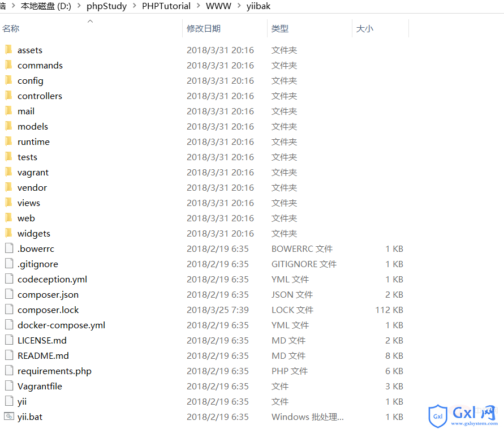Screen dimensions: 504x429
Task: Expand breadcrumb chevron after PHPTutorial
Action: [199, 6]
